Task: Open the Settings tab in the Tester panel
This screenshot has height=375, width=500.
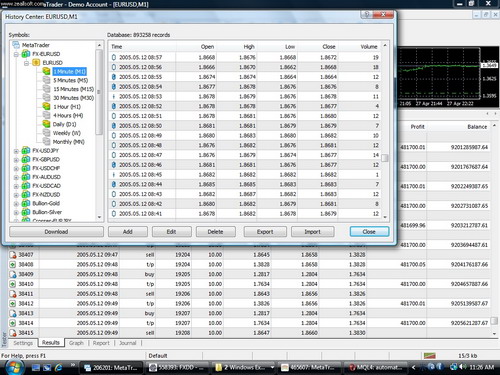Action: click(x=23, y=343)
